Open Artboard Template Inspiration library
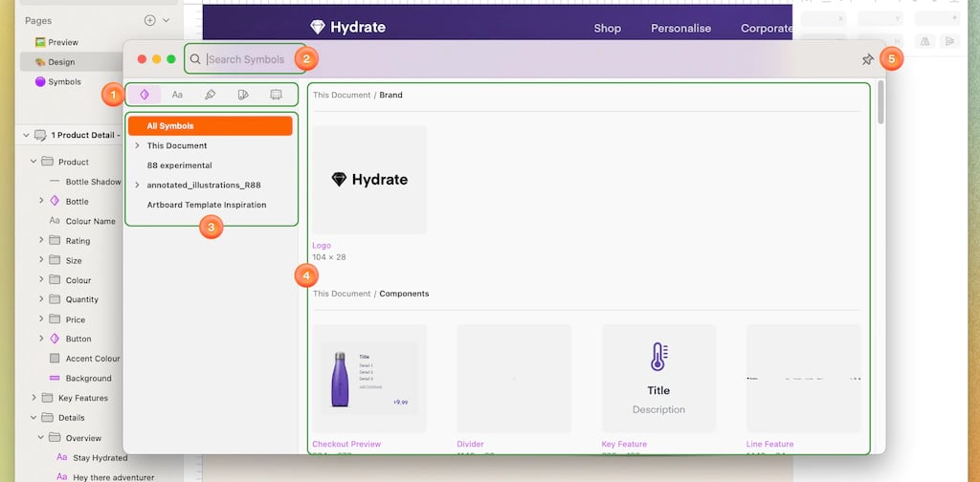Screen dimensions: 980x482 (207, 205)
